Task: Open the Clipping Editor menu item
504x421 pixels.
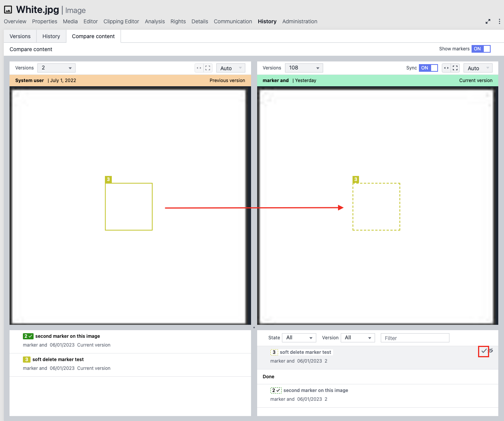Action: pos(121,22)
